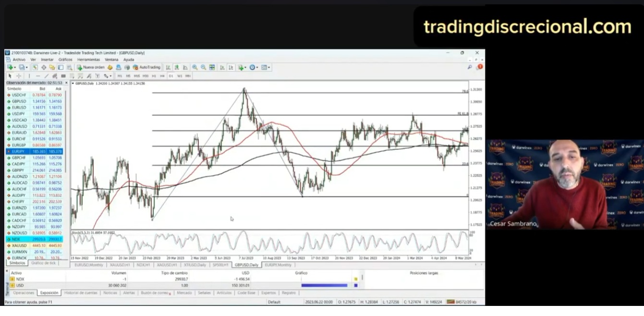Image resolution: width=644 pixels, height=316 pixels.
Task: Select the trendline drawing tool
Action: pos(47,76)
